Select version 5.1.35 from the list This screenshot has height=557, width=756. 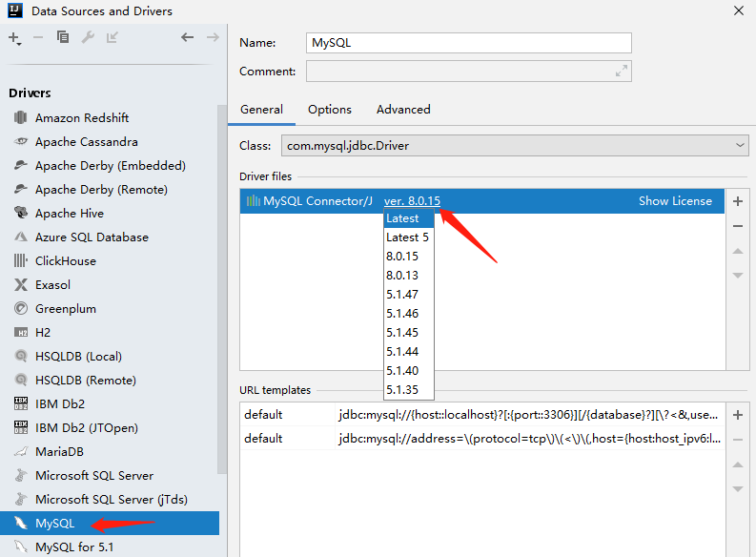[x=409, y=390]
